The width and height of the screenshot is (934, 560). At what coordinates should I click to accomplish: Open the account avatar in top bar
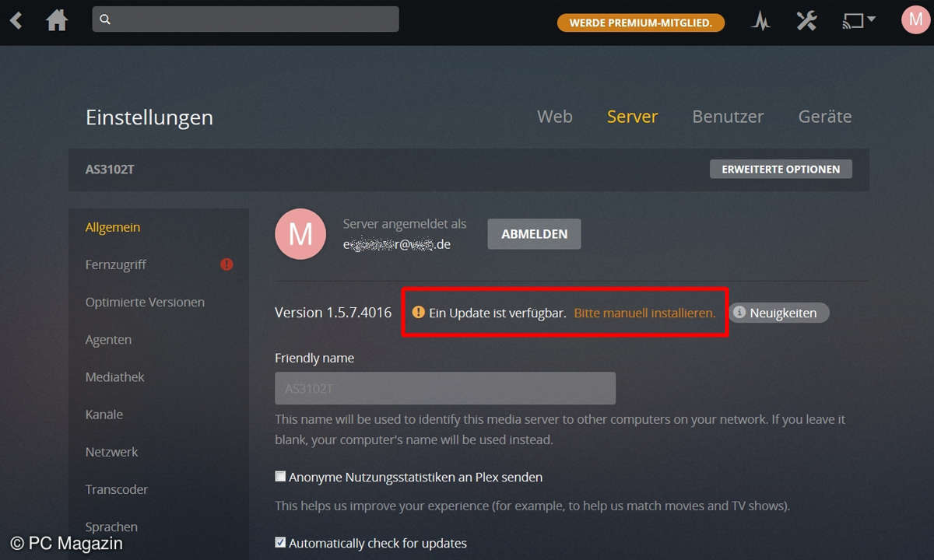pos(915,20)
